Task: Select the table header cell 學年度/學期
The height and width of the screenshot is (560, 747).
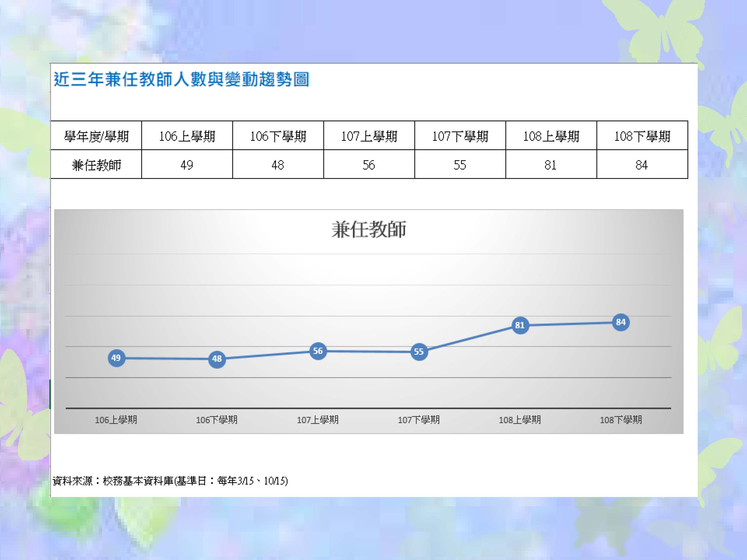Action: (x=96, y=135)
